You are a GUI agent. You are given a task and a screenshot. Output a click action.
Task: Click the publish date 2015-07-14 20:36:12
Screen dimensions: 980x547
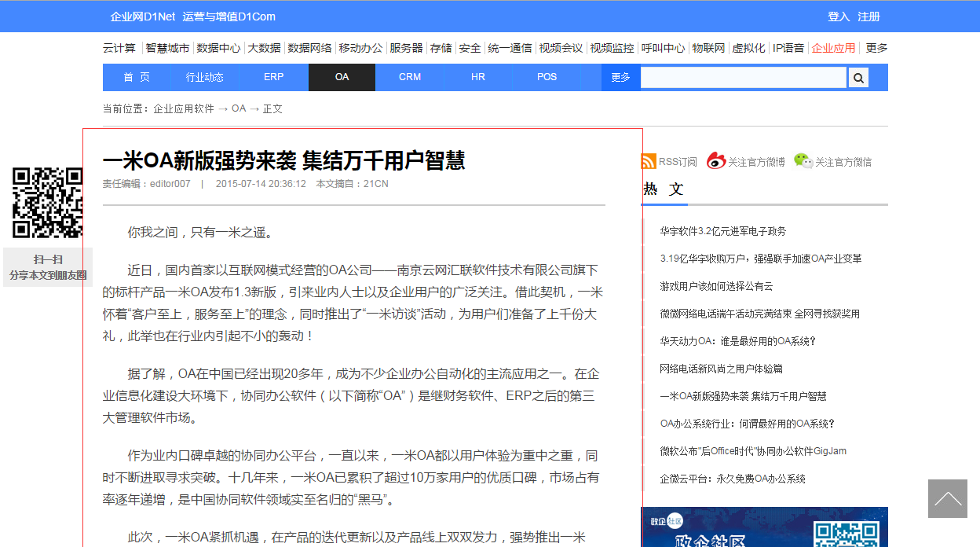coord(261,184)
